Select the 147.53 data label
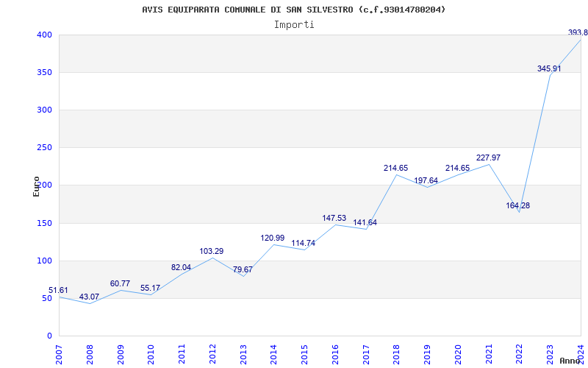Image resolution: width=588 pixels, height=368 pixels. pos(334,218)
